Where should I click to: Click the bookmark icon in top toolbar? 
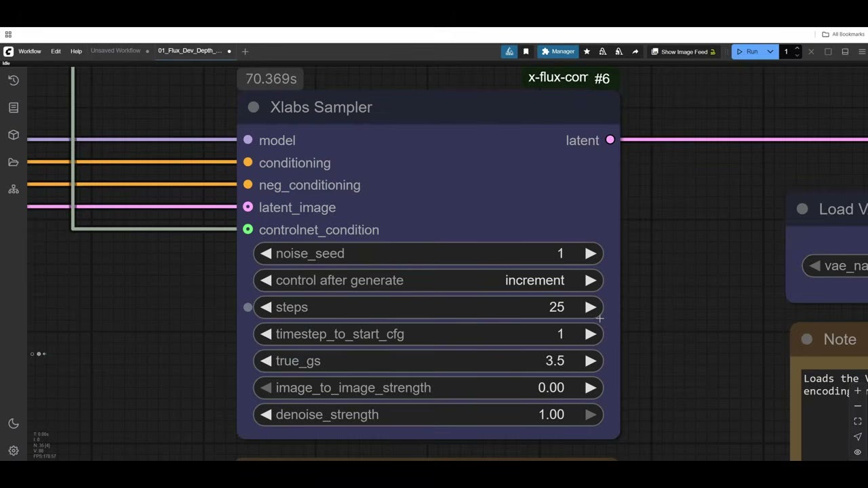(x=526, y=52)
